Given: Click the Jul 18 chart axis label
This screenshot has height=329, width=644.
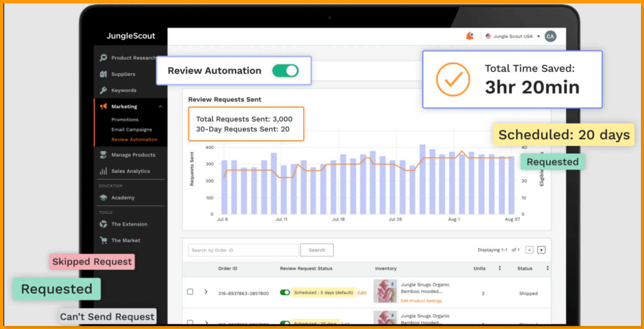Looking at the screenshot, I should point(338,219).
